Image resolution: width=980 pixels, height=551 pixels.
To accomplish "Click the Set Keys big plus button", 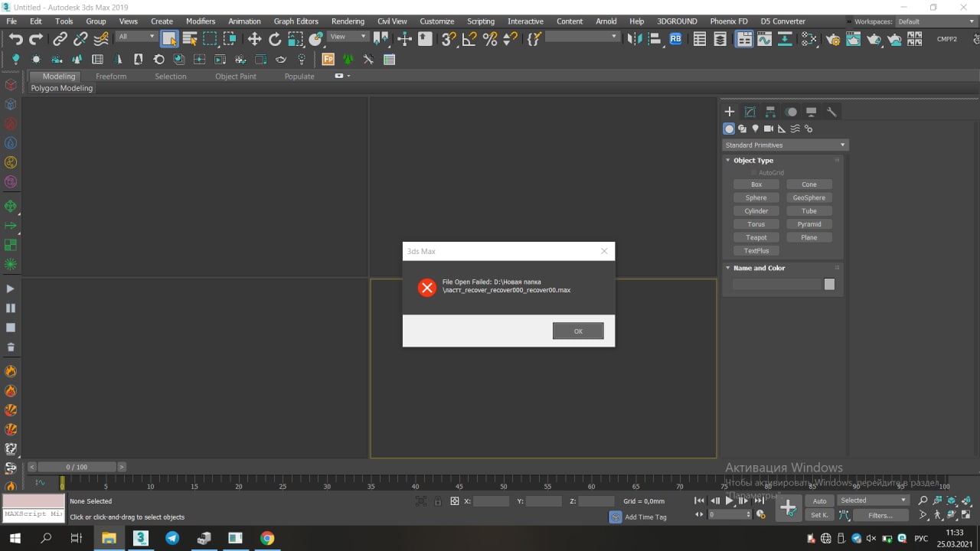I will [789, 507].
